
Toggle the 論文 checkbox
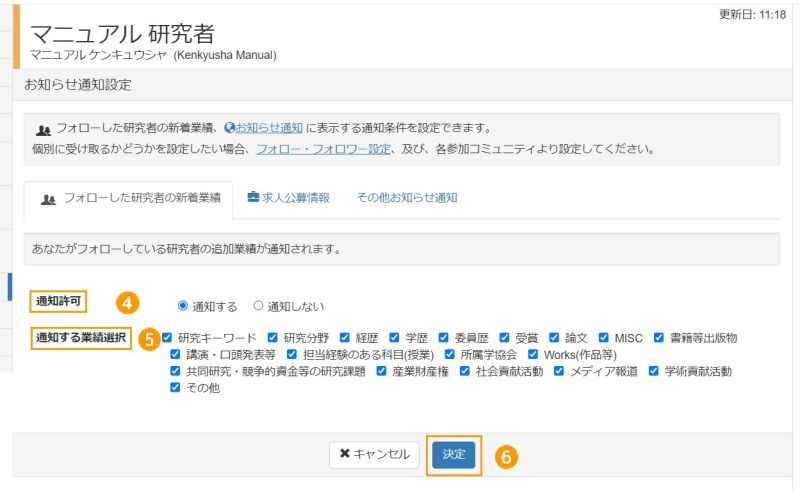tap(554, 337)
